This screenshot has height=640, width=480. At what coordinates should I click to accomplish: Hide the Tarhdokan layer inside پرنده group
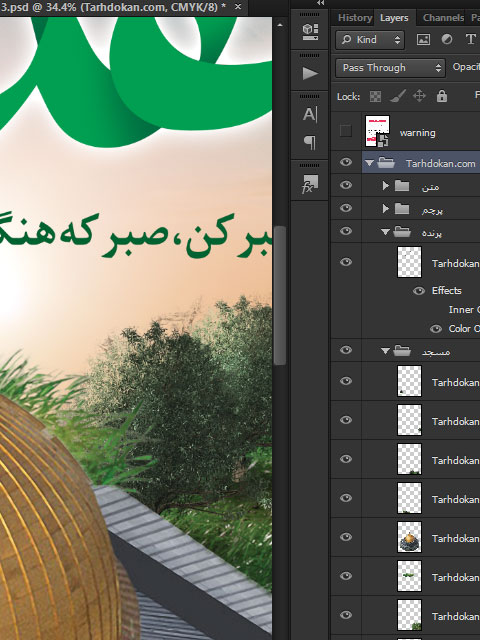[x=346, y=262]
